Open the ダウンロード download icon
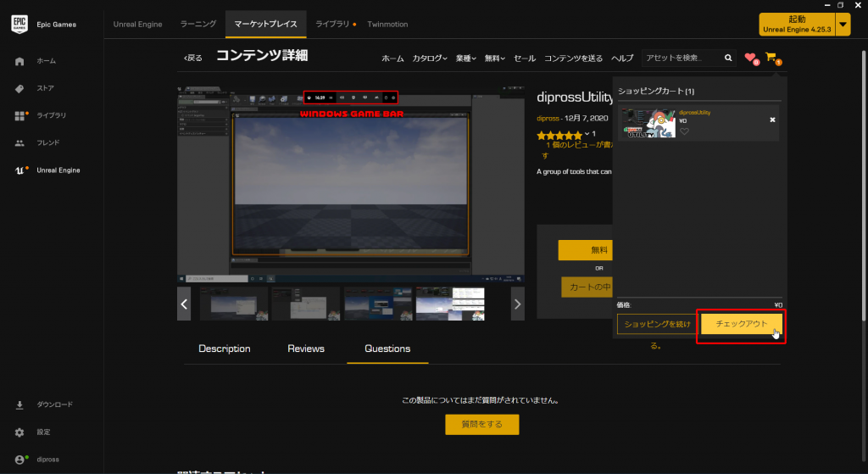Viewport: 868px width, 474px height. coord(19,404)
